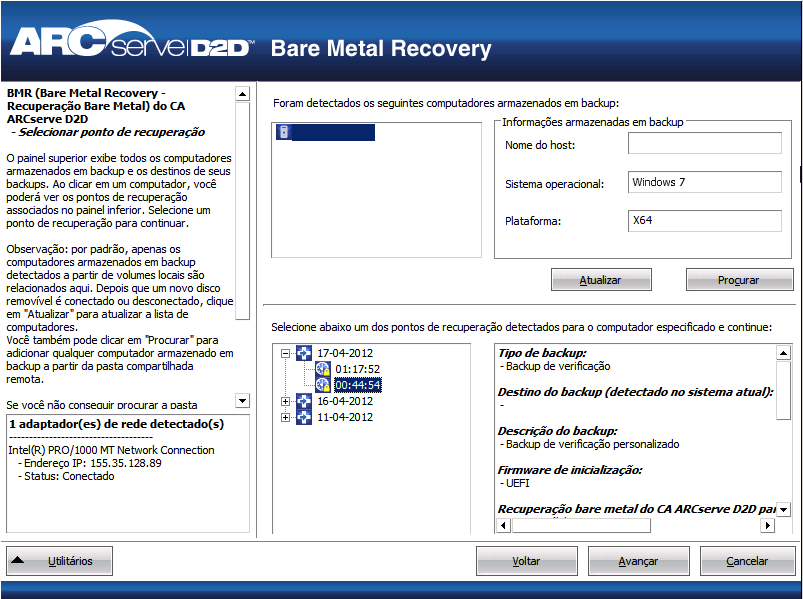Viewport: 803px width, 599px height.
Task: Select the clock icon for recovery point 01:17:52
Action: coord(325,368)
